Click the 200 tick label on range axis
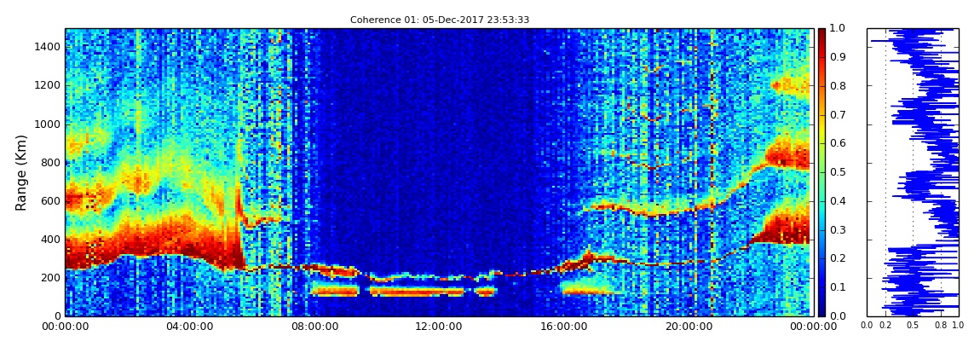This screenshot has height=347, width=980. coord(50,278)
